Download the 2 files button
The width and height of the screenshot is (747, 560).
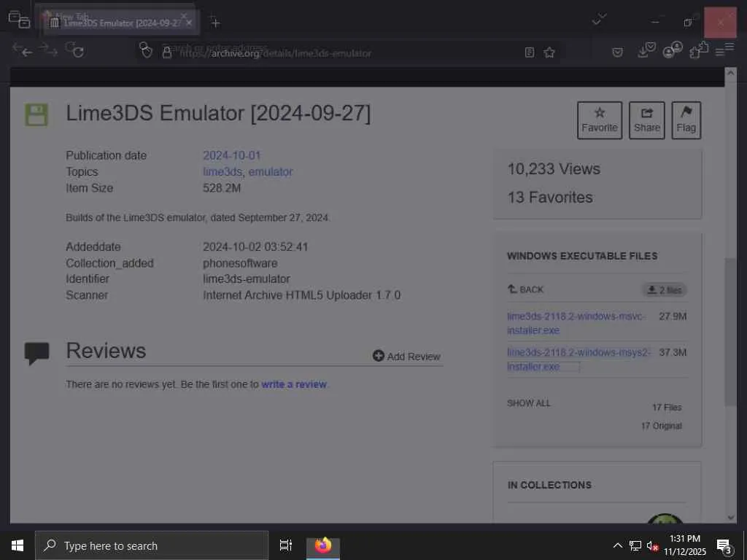click(x=665, y=289)
